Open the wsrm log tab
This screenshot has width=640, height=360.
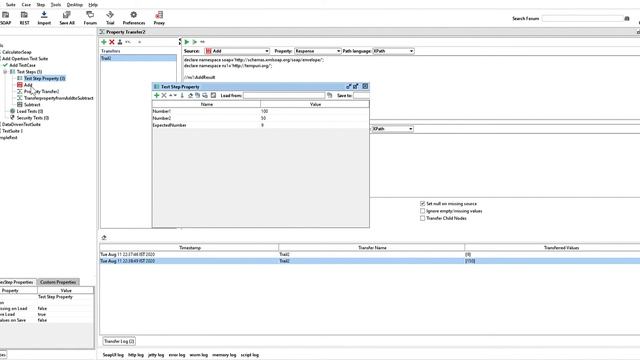click(x=199, y=355)
